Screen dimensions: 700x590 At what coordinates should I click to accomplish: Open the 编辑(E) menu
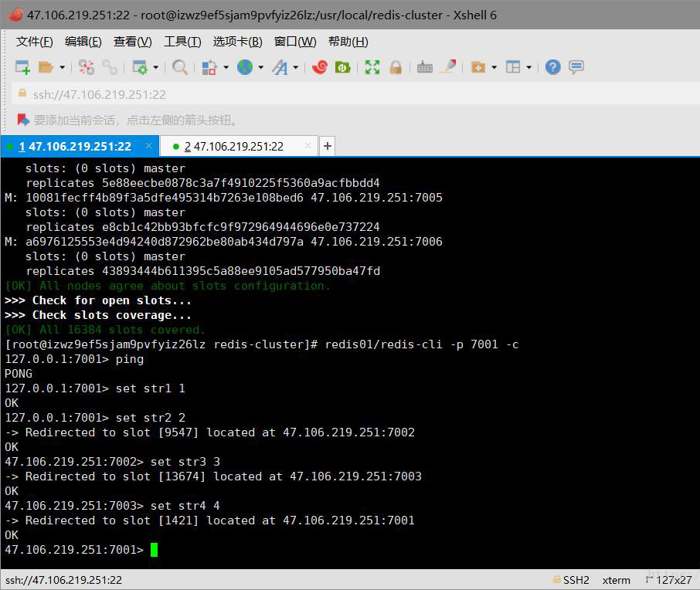coord(83,42)
